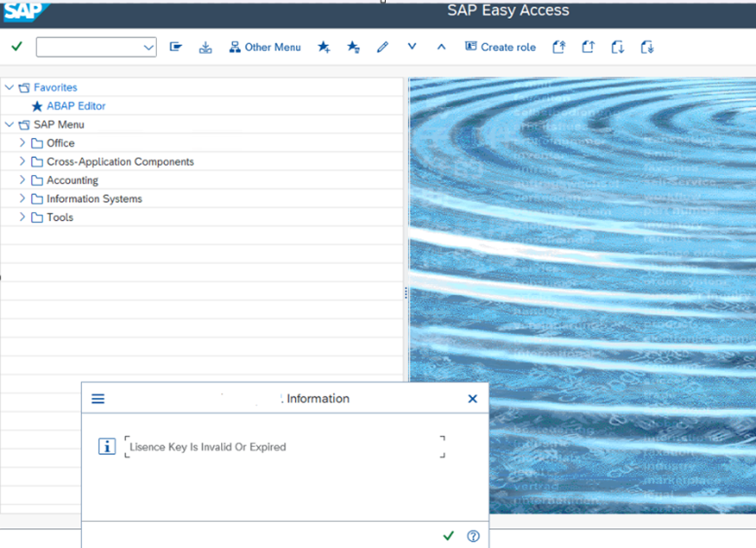
Task: Click the move favorites down arrow
Action: click(412, 47)
